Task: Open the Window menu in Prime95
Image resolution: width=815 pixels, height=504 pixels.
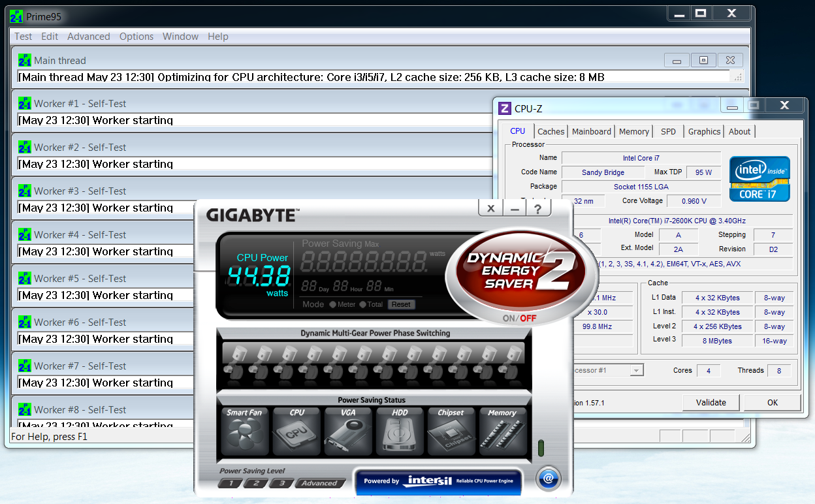Action: pyautogui.click(x=181, y=37)
